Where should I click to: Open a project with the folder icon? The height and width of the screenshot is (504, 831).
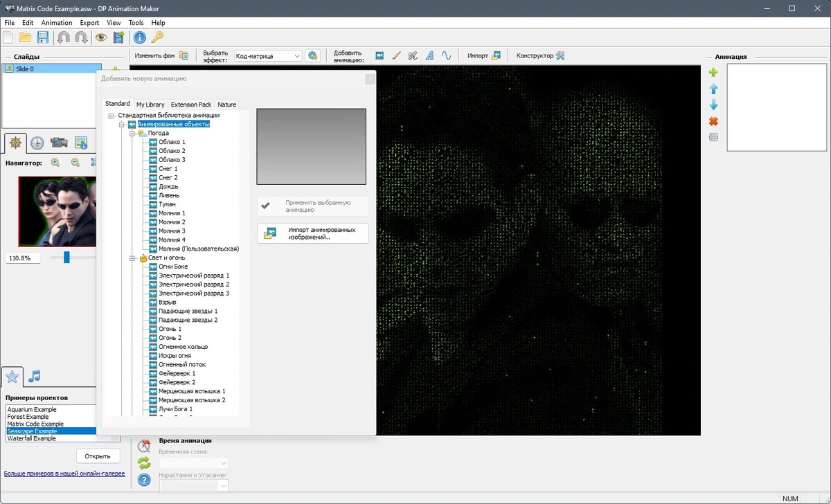tap(26, 37)
